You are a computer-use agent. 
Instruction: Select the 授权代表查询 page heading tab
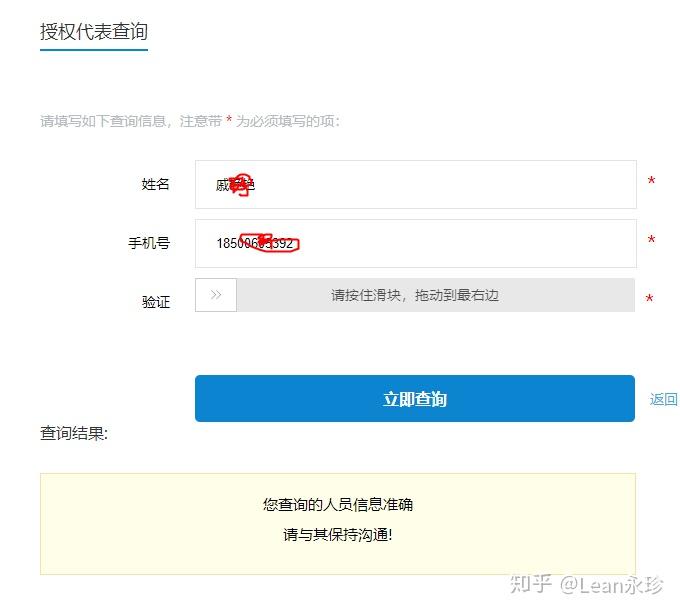[94, 32]
